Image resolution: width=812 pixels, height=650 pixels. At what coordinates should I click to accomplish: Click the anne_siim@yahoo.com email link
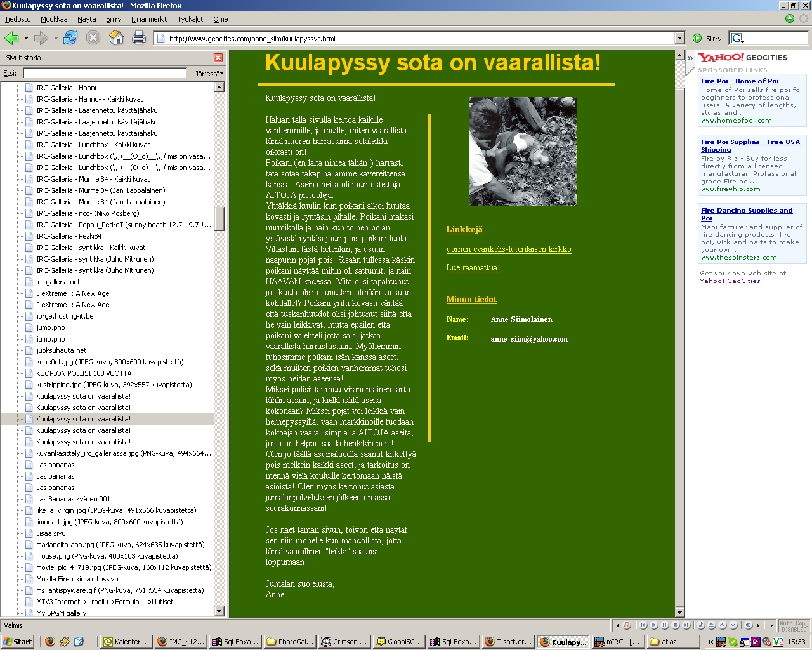[x=529, y=339]
